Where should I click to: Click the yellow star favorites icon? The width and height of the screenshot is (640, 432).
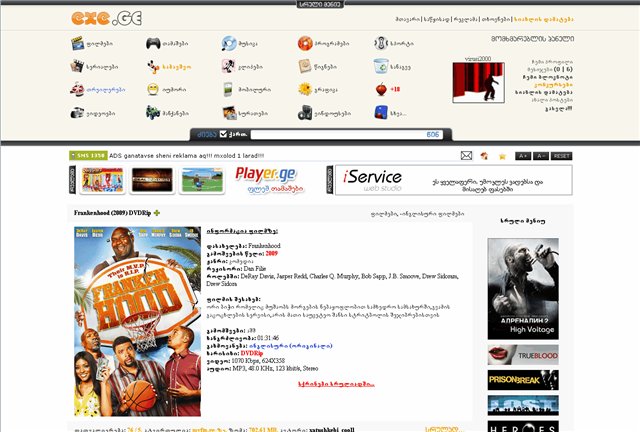coord(502,156)
